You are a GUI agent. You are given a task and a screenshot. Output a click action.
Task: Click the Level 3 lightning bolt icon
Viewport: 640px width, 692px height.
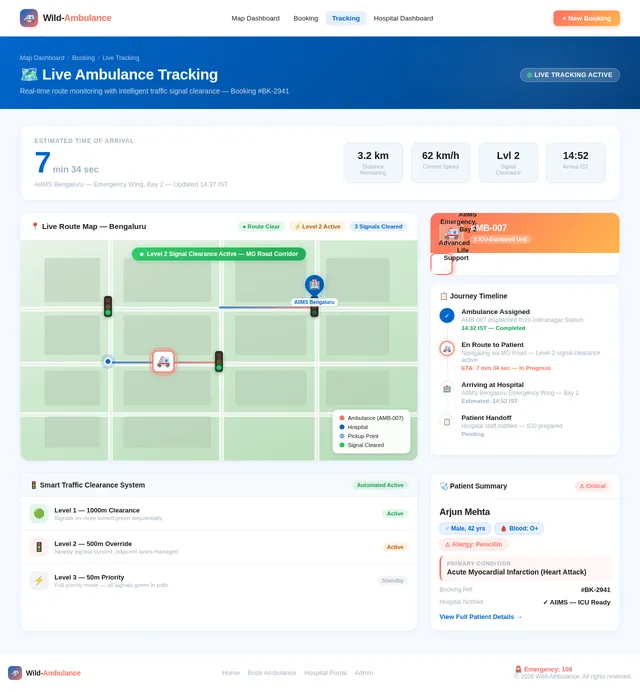point(39,581)
